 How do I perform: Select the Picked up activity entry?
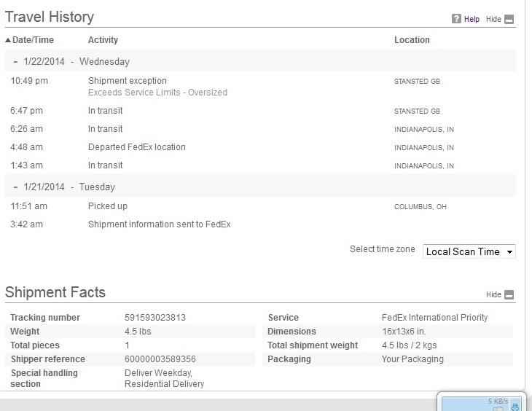tap(107, 206)
